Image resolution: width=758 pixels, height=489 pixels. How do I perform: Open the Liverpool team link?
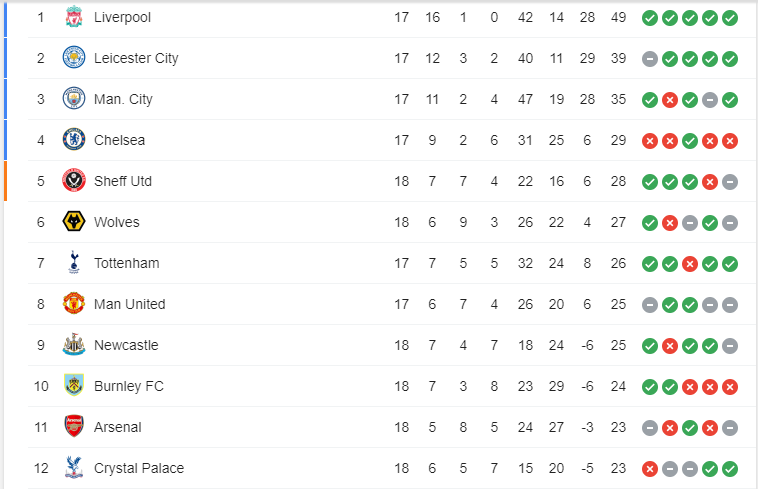point(123,17)
